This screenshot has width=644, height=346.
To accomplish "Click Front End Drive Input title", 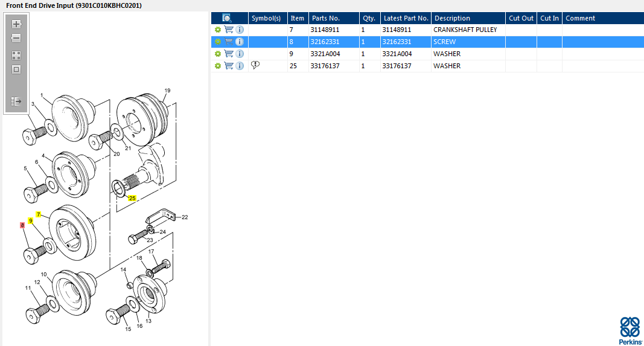I will pos(74,5).
